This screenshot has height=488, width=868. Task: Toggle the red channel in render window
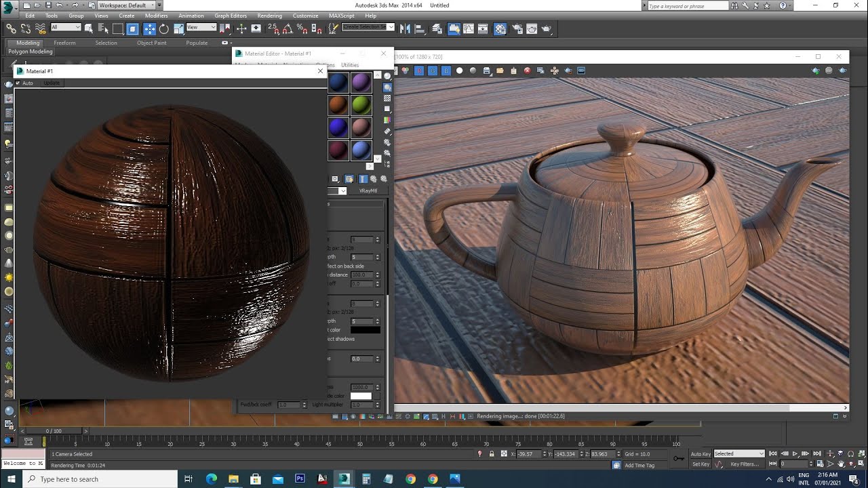[x=419, y=70]
